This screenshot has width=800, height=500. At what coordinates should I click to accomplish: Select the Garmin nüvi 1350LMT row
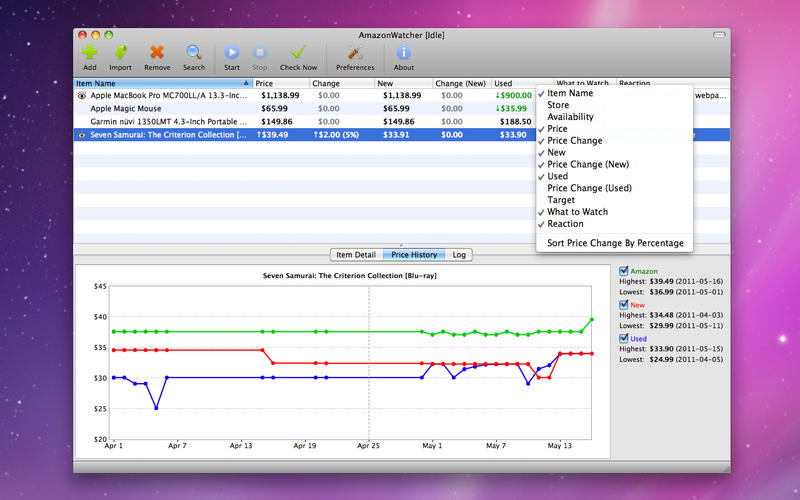(305, 122)
